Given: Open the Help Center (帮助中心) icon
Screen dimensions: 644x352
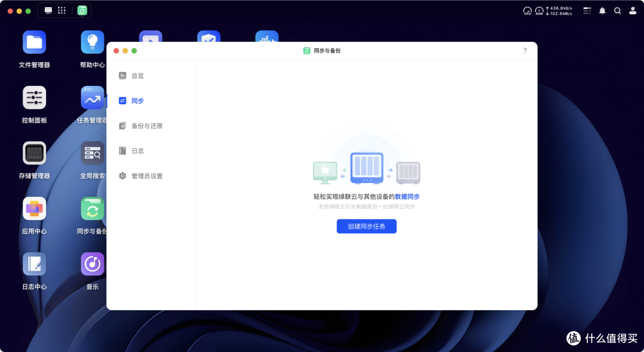Looking at the screenshot, I should tap(92, 42).
